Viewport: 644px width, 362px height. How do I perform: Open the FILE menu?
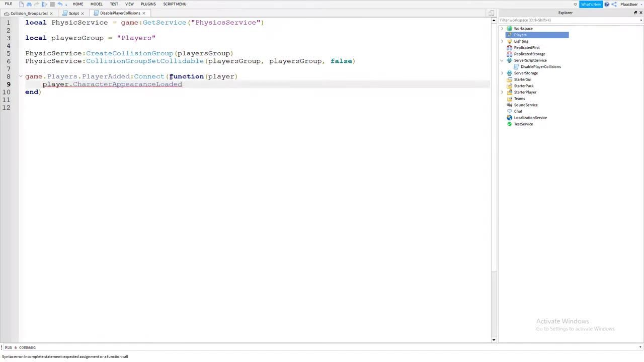tap(9, 4)
